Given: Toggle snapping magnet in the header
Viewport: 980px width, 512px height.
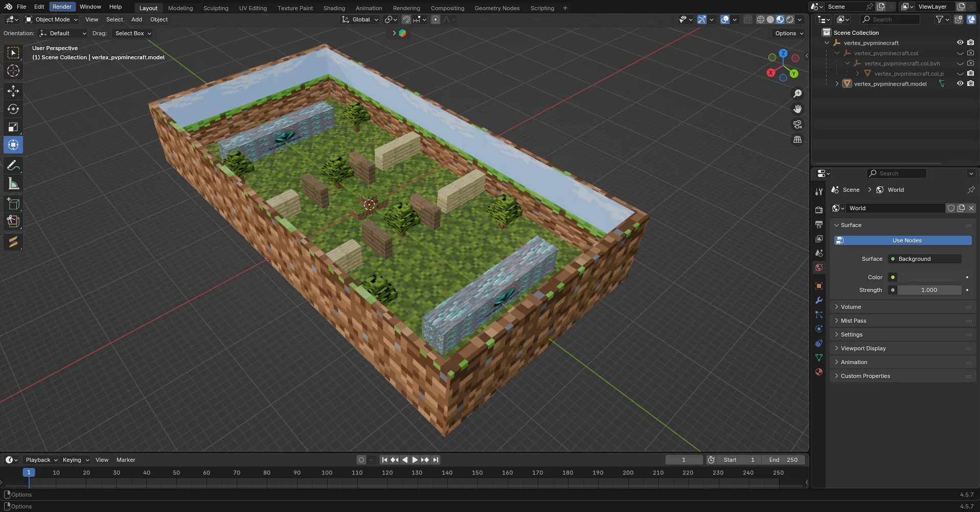Looking at the screenshot, I should (406, 19).
